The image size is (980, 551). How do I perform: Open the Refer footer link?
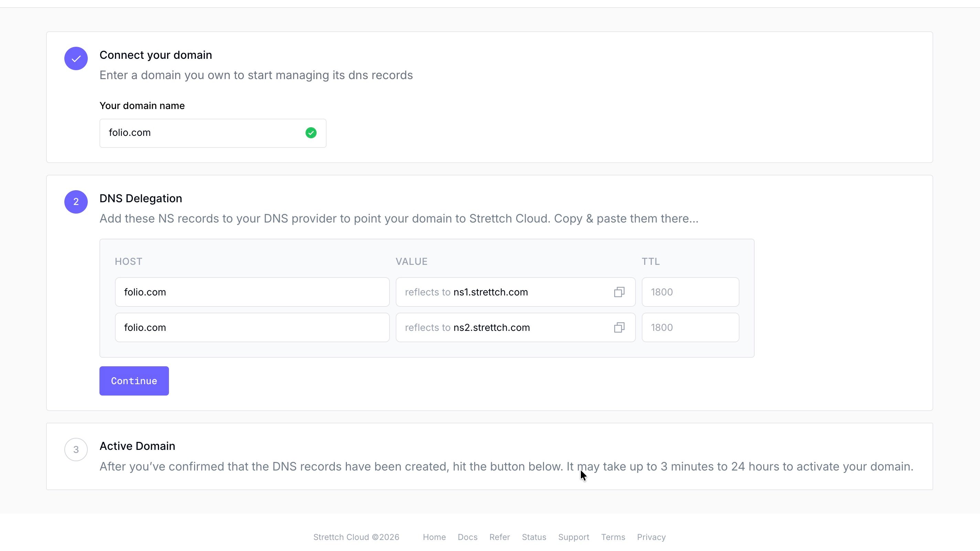[x=500, y=537]
